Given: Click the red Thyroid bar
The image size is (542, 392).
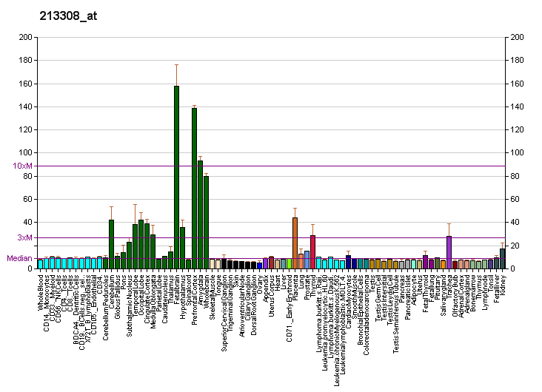Looking at the screenshot, I should (312, 251).
